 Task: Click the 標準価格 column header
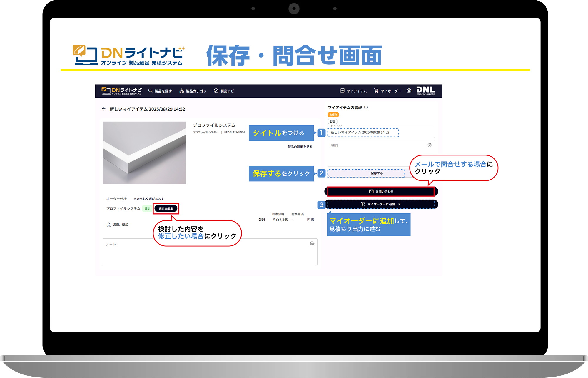coord(278,214)
